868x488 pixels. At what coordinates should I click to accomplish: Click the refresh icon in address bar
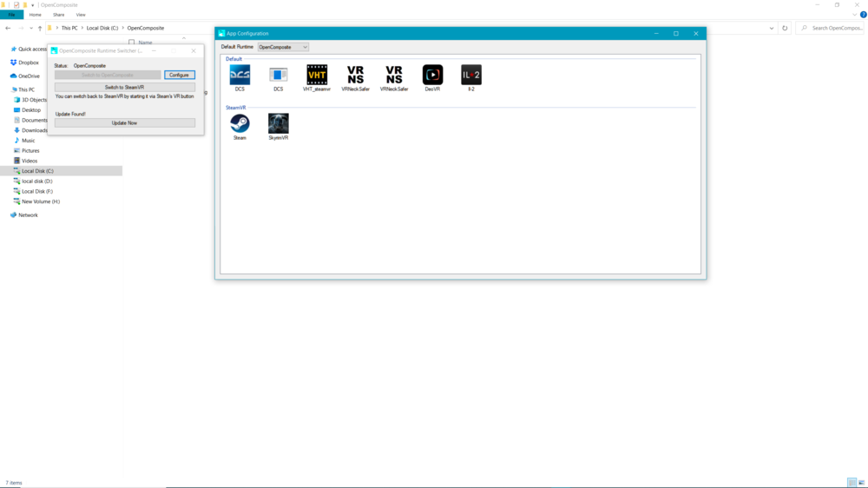point(785,28)
